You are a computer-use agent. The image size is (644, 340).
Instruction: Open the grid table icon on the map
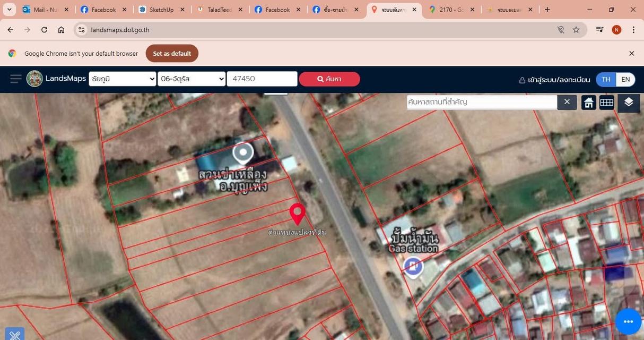point(606,103)
